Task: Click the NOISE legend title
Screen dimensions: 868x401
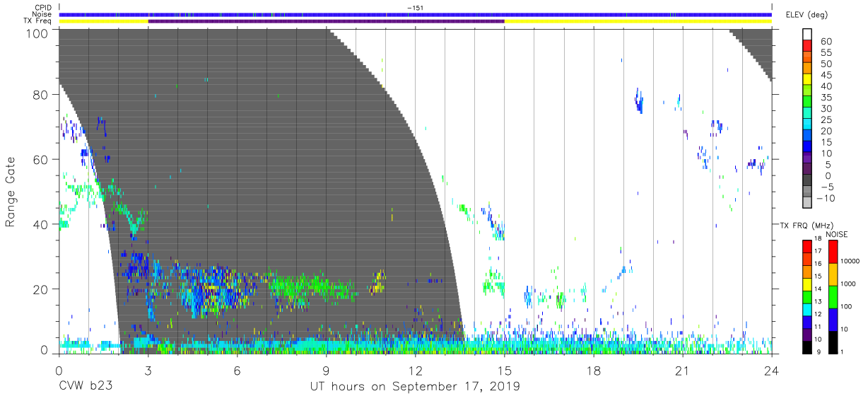Action: (x=837, y=234)
